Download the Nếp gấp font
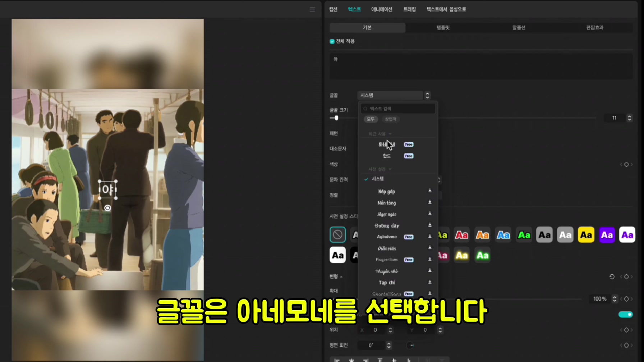 [x=430, y=191]
